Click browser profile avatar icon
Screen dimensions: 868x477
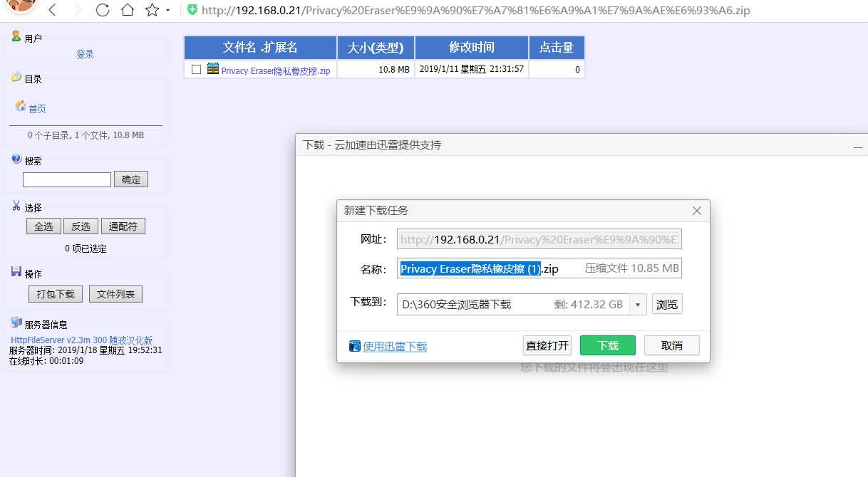(20, 6)
